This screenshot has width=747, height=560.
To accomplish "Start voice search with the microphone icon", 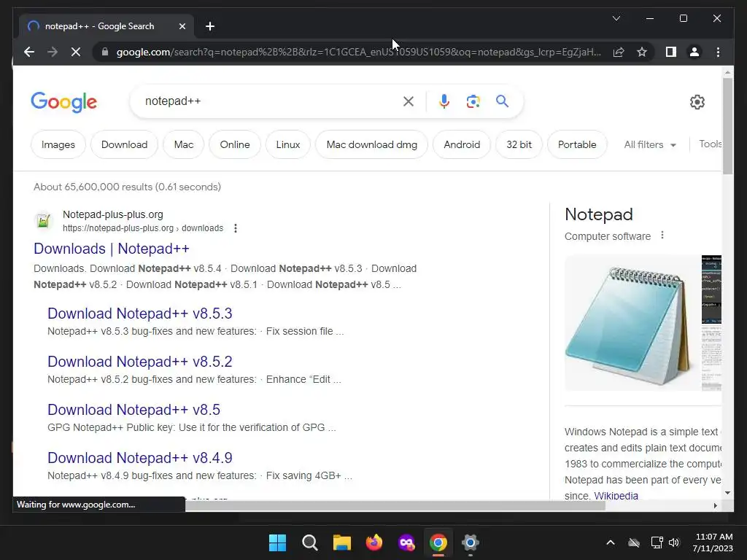I will (444, 101).
